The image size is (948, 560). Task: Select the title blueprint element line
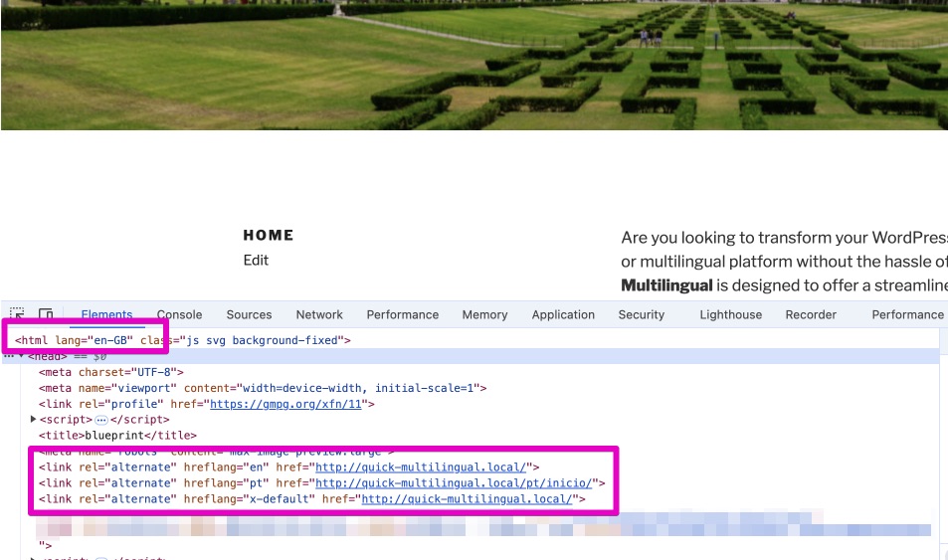pos(118,436)
